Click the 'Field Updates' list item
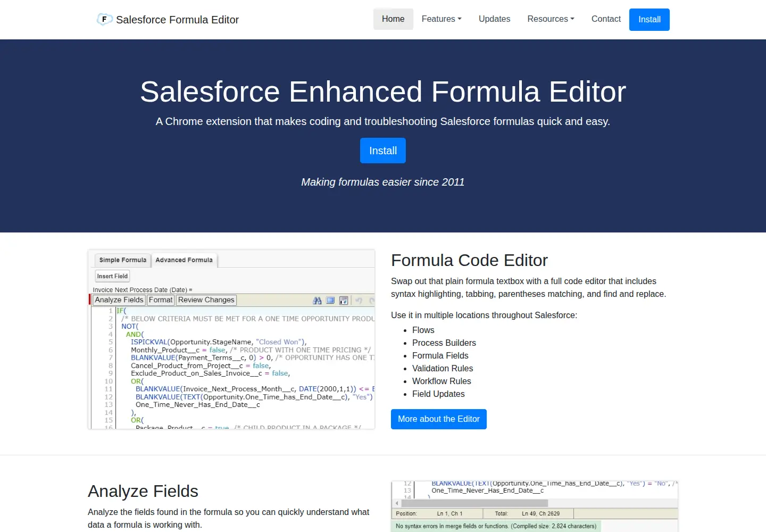Viewport: 766px width, 532px height. pos(438,394)
